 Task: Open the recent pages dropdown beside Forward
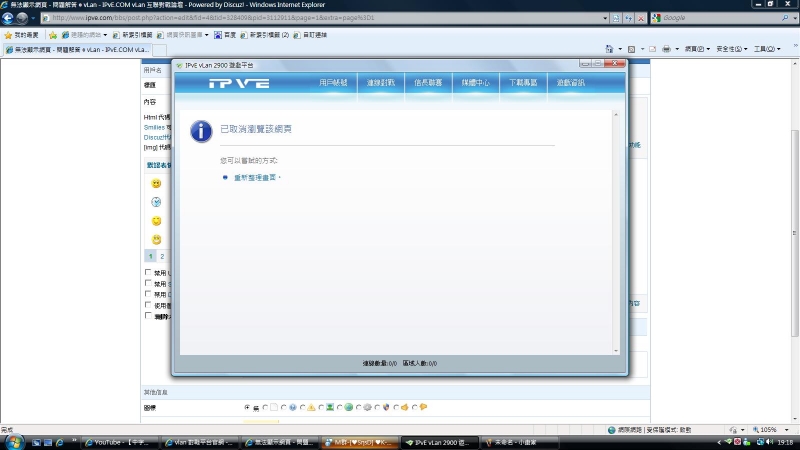pos(33,18)
